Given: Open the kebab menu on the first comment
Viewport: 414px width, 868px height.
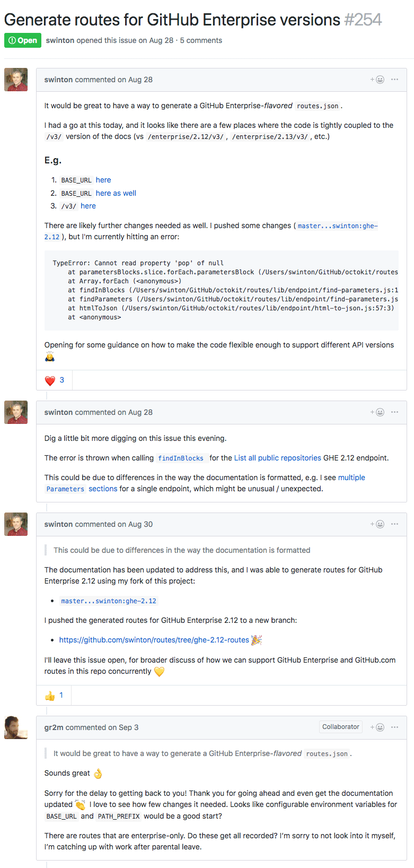Looking at the screenshot, I should 394,79.
